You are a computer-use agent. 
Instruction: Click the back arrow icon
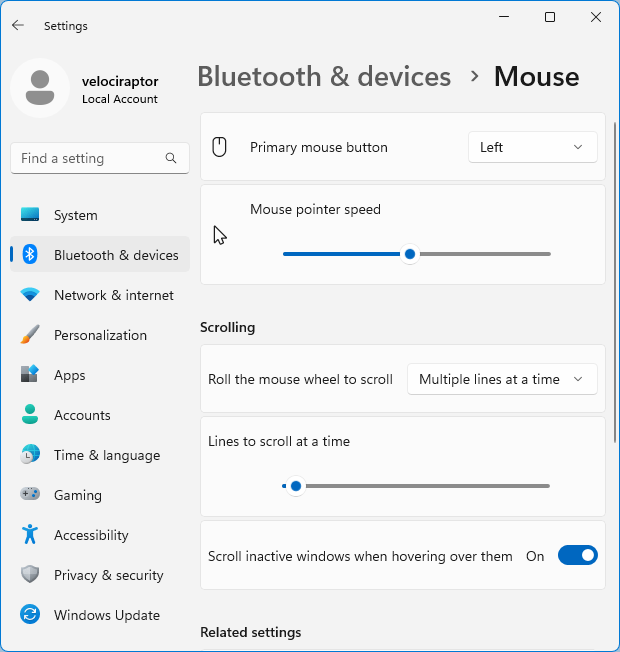tap(18, 25)
